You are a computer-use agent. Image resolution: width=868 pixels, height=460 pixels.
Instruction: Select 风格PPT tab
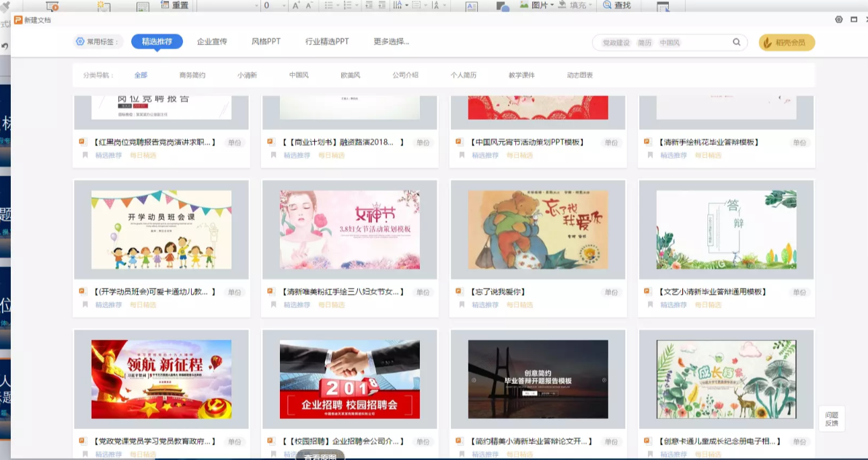click(x=266, y=42)
